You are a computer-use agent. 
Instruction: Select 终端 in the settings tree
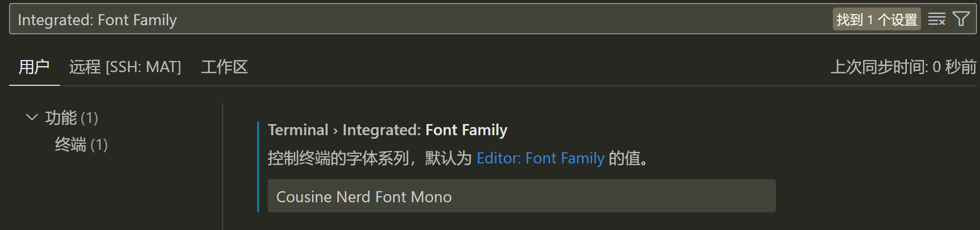[71, 145]
